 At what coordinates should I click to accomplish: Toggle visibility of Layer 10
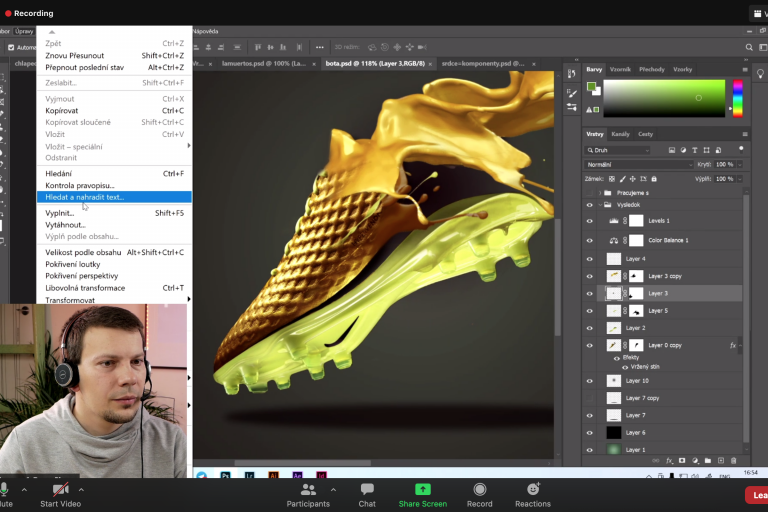[589, 381]
